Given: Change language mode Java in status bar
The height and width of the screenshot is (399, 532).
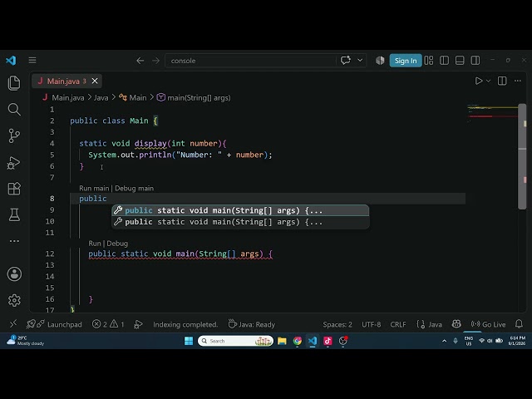Looking at the screenshot, I should click(429, 324).
